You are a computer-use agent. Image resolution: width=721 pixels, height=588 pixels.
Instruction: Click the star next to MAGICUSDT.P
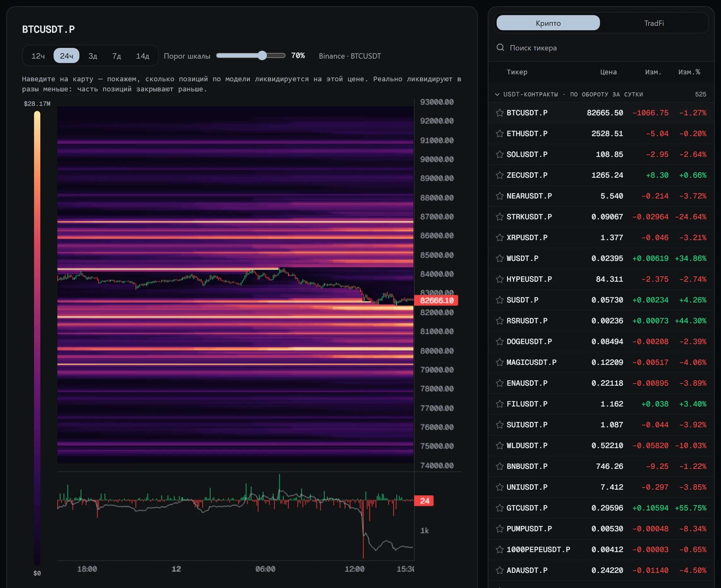tap(499, 362)
